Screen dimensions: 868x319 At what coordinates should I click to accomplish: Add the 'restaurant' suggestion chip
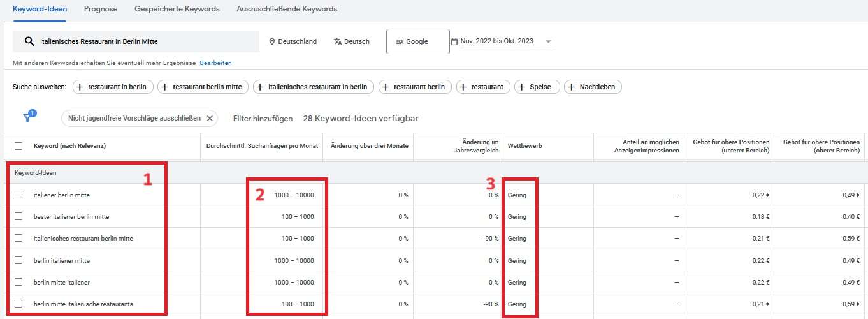(483, 87)
